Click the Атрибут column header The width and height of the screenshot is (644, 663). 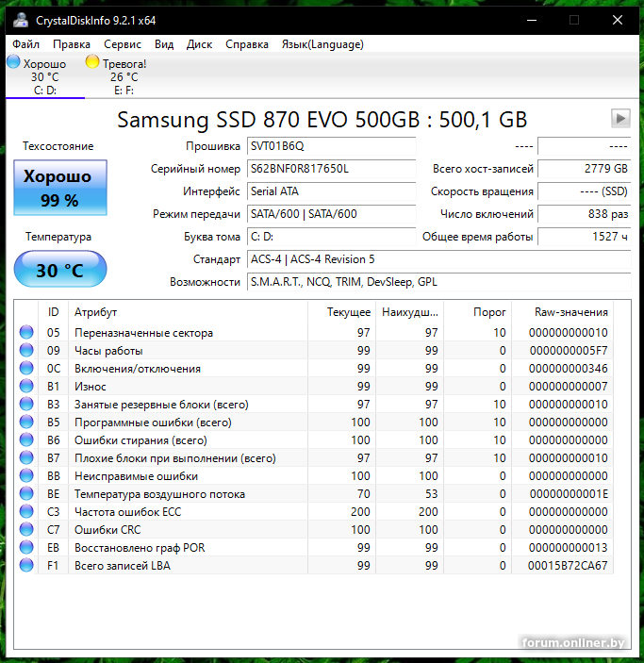point(188,312)
